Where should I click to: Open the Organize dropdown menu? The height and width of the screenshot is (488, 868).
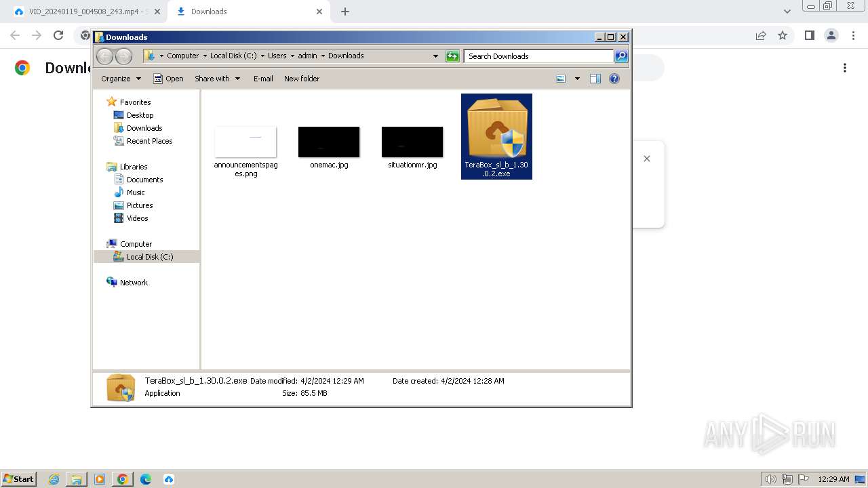[121, 79]
